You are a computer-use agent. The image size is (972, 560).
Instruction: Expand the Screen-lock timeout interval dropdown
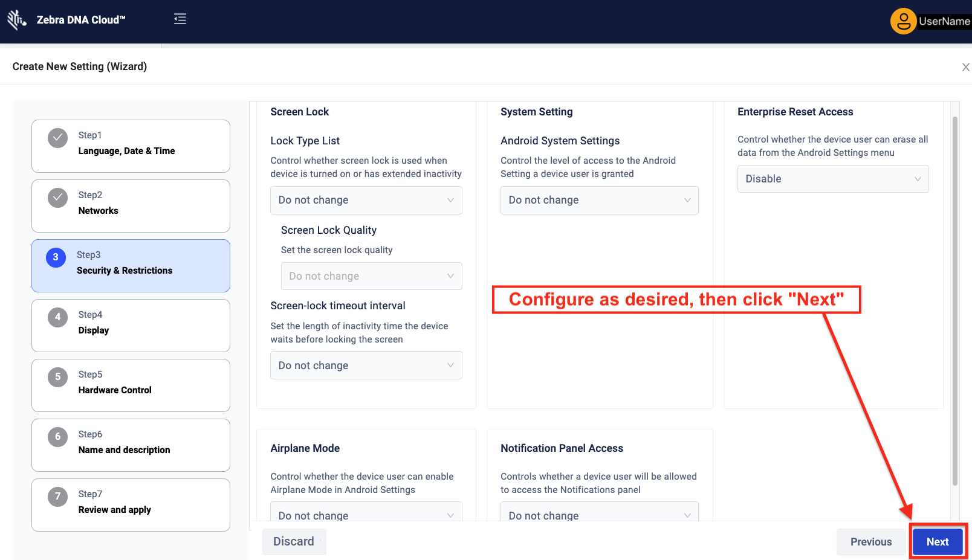tap(366, 365)
